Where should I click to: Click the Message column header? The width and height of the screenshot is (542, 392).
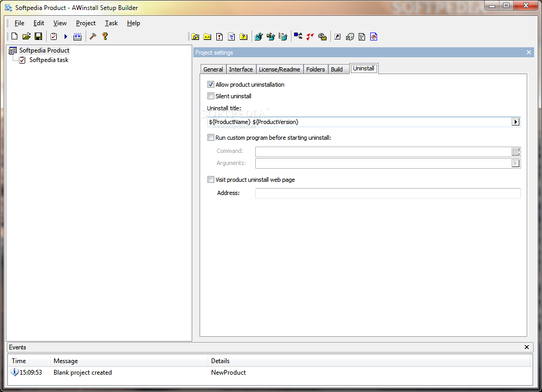click(x=129, y=361)
